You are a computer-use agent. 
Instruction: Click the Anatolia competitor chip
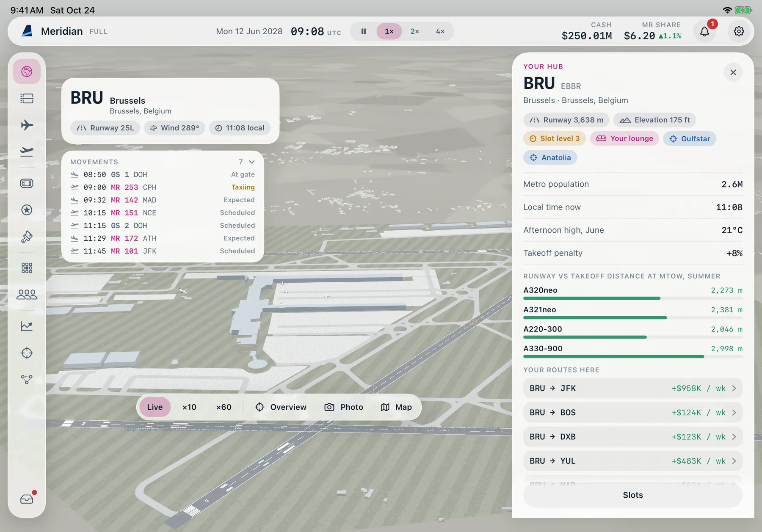[550, 157]
